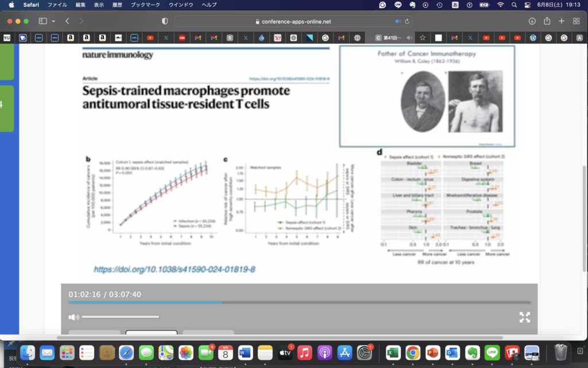Mute the video player speaker icon
This screenshot has height=368, width=588.
[73, 317]
